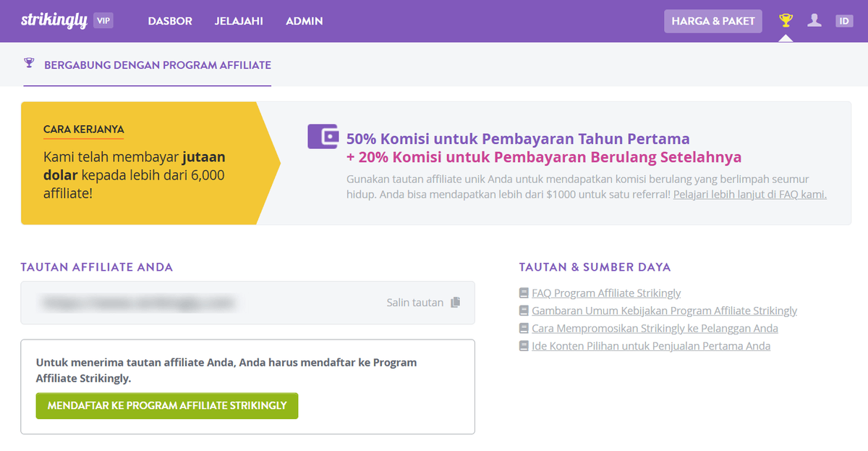Click Tautan Affiliate Anda heading

97,267
